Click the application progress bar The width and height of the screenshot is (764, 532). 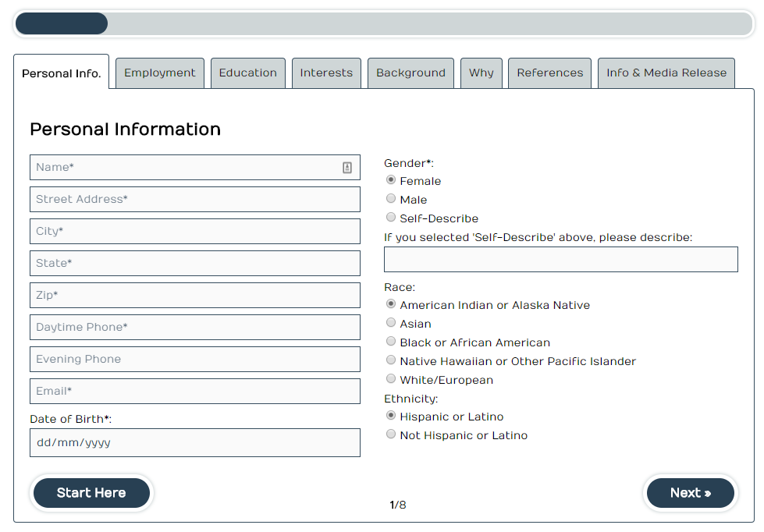[x=384, y=23]
